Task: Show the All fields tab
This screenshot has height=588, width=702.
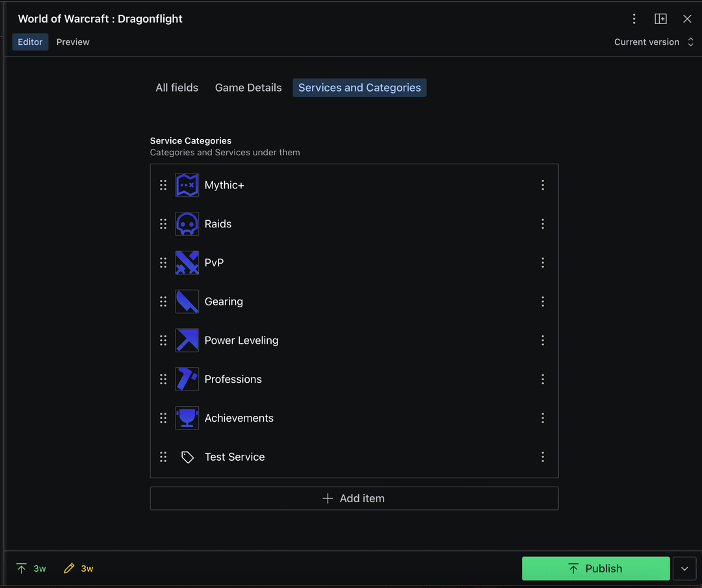Action: click(177, 88)
